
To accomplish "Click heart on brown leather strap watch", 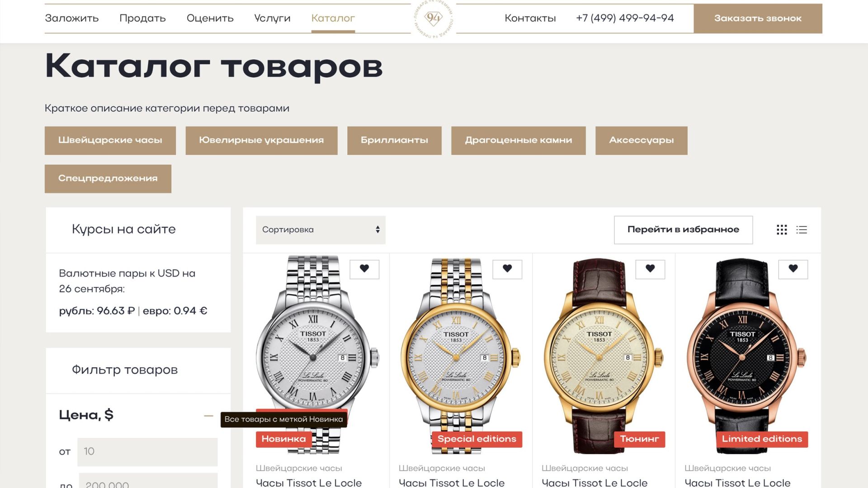I will (x=650, y=269).
